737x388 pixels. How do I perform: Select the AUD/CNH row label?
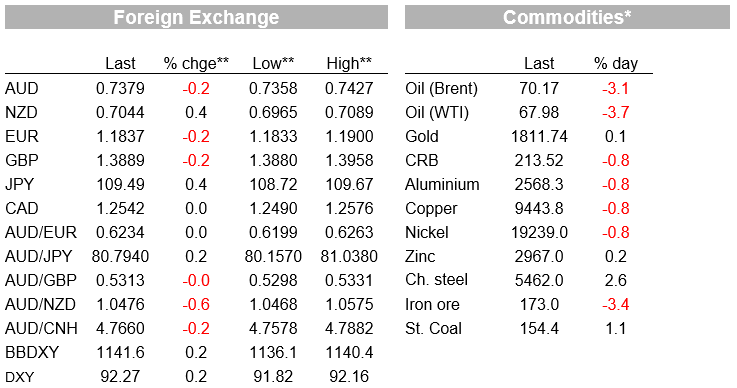pos(41,328)
